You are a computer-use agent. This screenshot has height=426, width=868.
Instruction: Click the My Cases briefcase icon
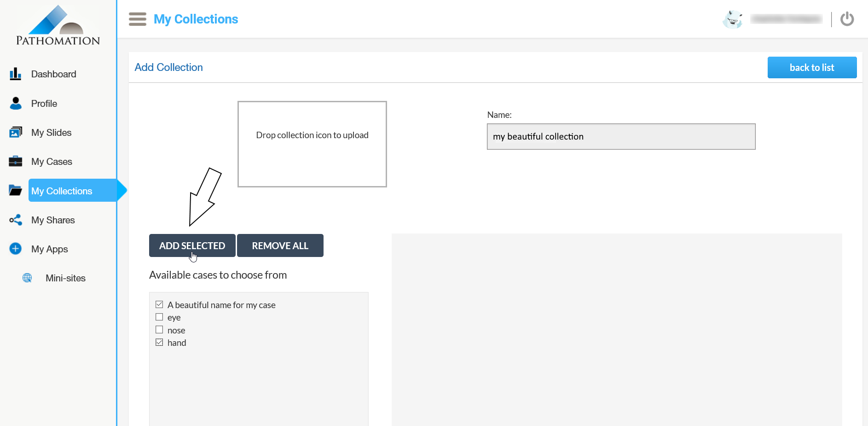coord(16,162)
